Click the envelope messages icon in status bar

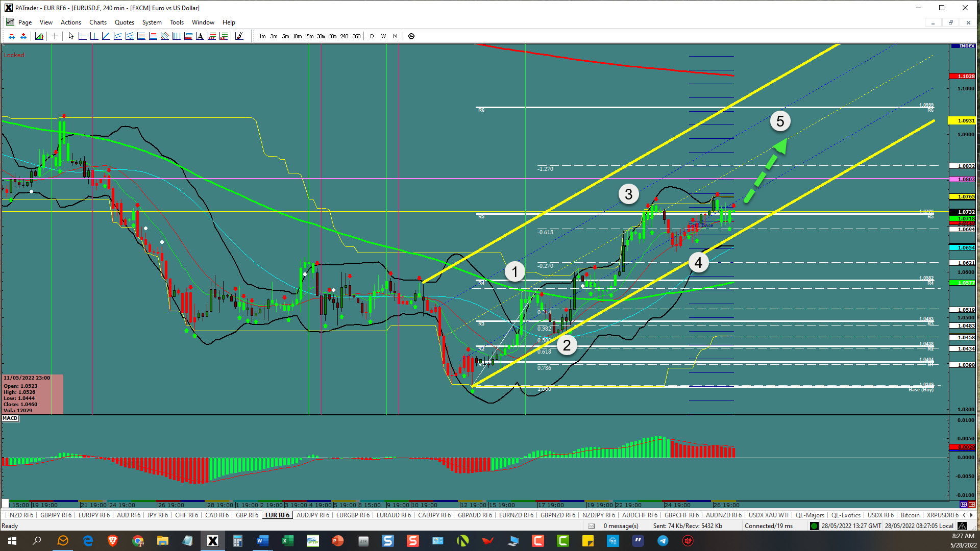(x=591, y=526)
